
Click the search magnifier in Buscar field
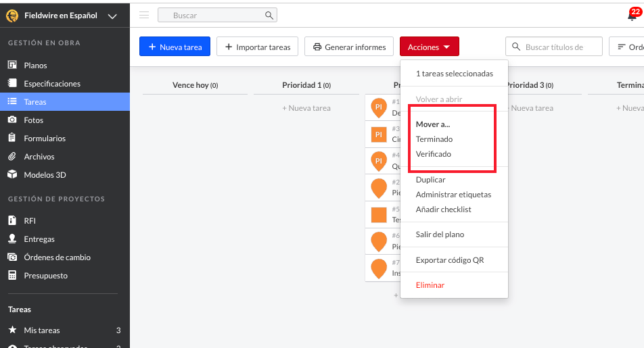click(x=269, y=15)
